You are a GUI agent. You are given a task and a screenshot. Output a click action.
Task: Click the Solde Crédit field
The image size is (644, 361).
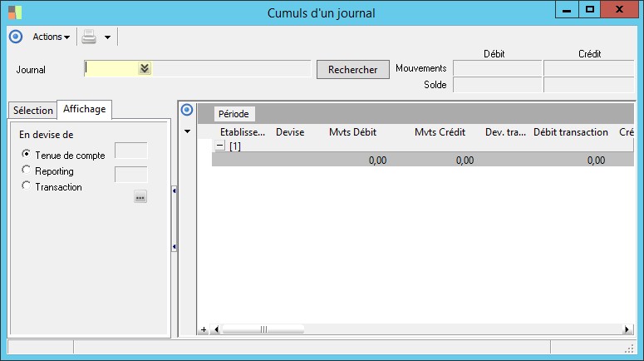coord(588,85)
